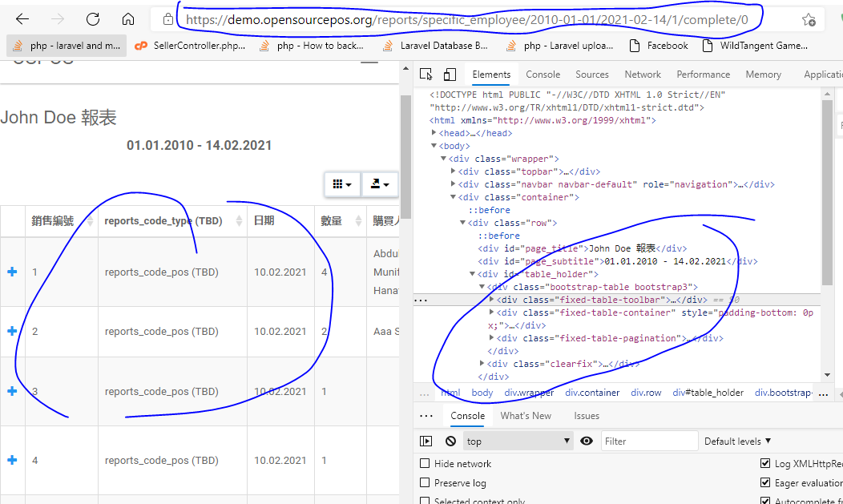Open the What's New tab
Screen dimensions: 843x504
[526, 415]
